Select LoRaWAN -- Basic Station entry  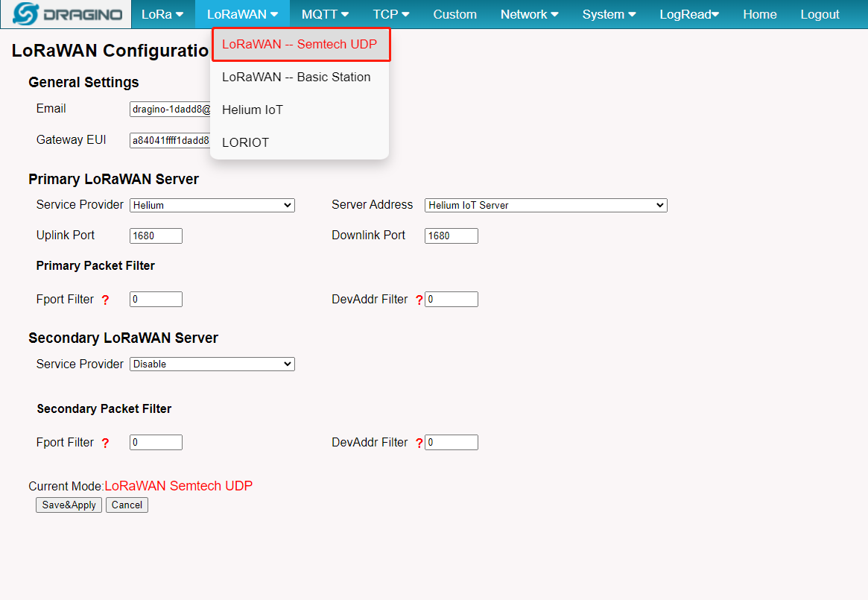tap(300, 77)
